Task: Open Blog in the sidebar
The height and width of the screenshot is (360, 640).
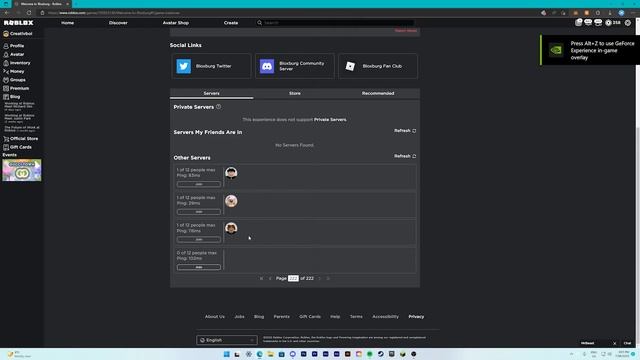Action: [x=12, y=97]
